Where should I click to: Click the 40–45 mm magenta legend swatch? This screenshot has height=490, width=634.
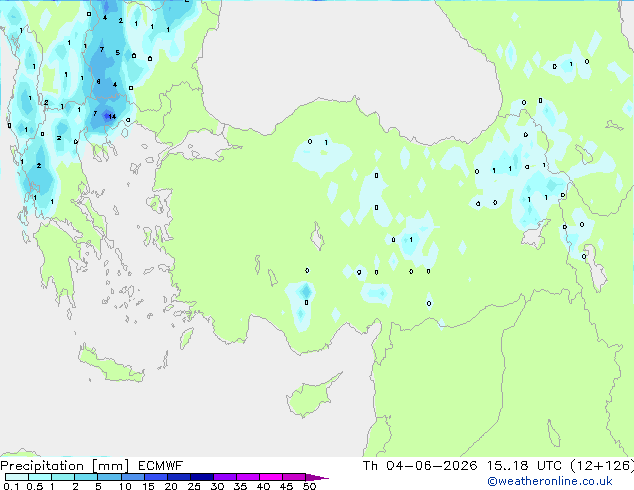(x=271, y=477)
